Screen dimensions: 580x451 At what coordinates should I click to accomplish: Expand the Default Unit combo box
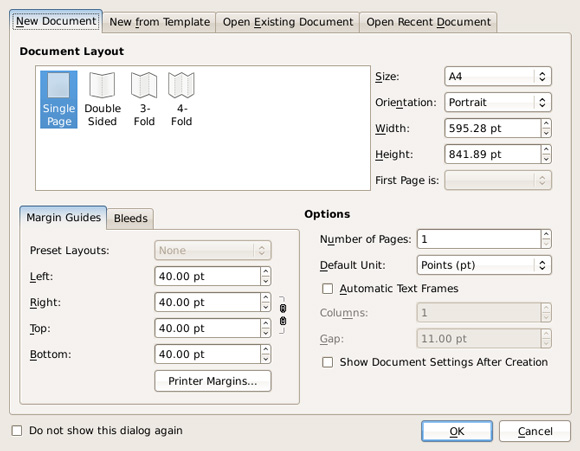[x=484, y=265]
